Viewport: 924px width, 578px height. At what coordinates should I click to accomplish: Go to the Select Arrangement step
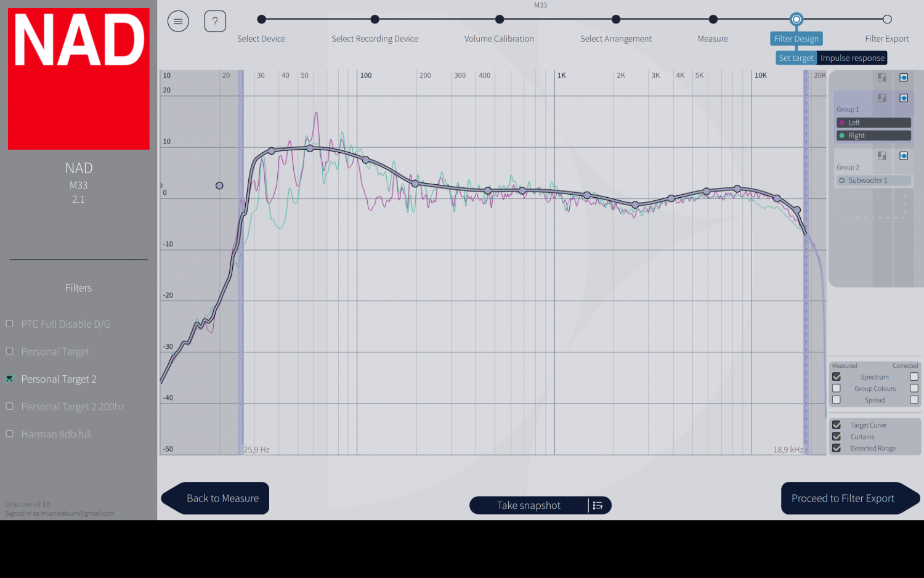click(x=616, y=19)
